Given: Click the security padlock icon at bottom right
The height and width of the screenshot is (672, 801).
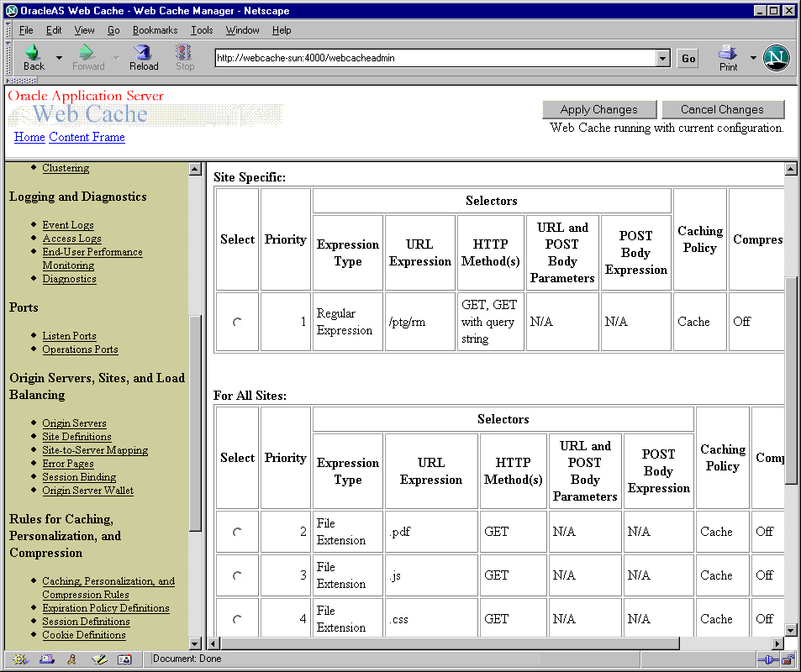Looking at the screenshot, I should click(x=787, y=660).
